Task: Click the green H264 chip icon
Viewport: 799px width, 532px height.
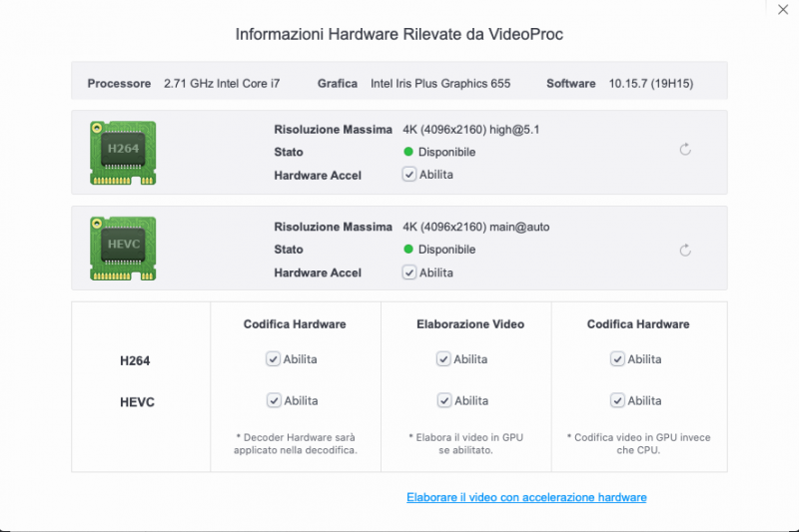Action: 123,152
